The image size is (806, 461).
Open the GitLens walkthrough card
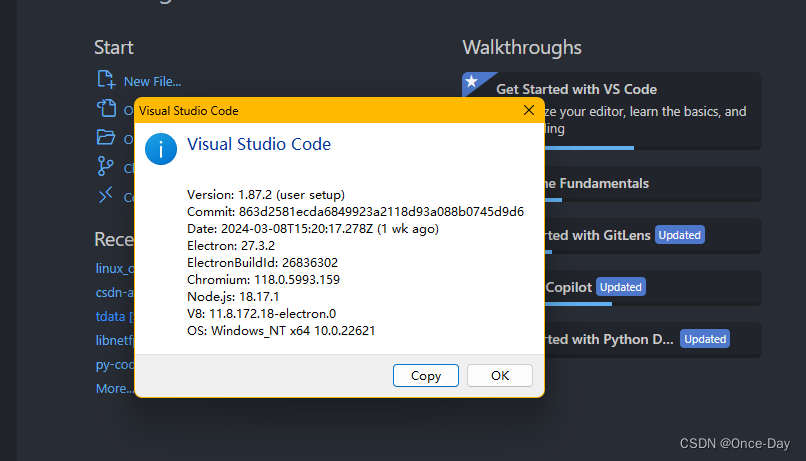click(653, 235)
